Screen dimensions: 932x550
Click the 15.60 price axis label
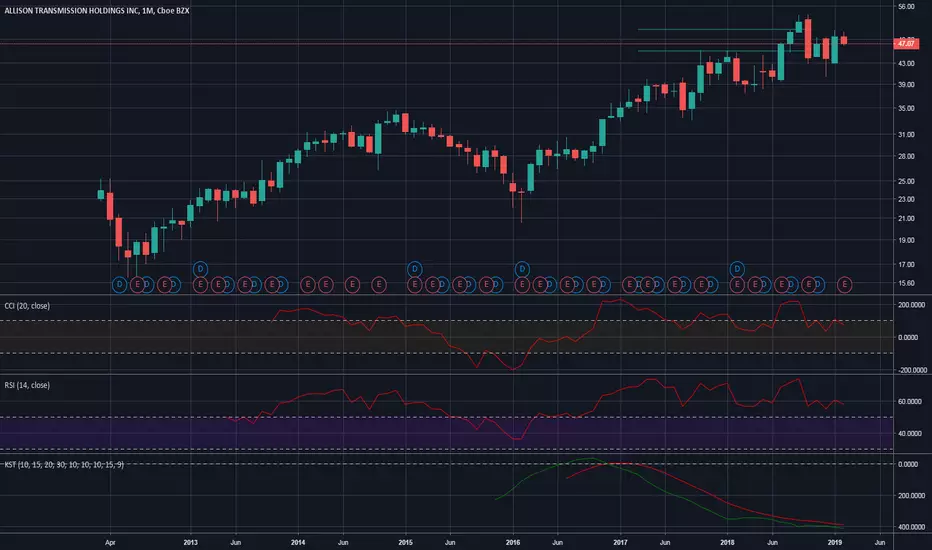pos(906,283)
